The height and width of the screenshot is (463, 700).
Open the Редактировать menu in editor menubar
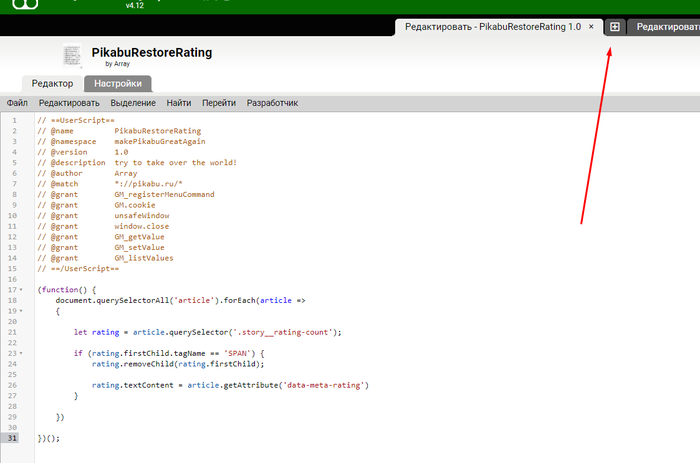pyautogui.click(x=69, y=102)
